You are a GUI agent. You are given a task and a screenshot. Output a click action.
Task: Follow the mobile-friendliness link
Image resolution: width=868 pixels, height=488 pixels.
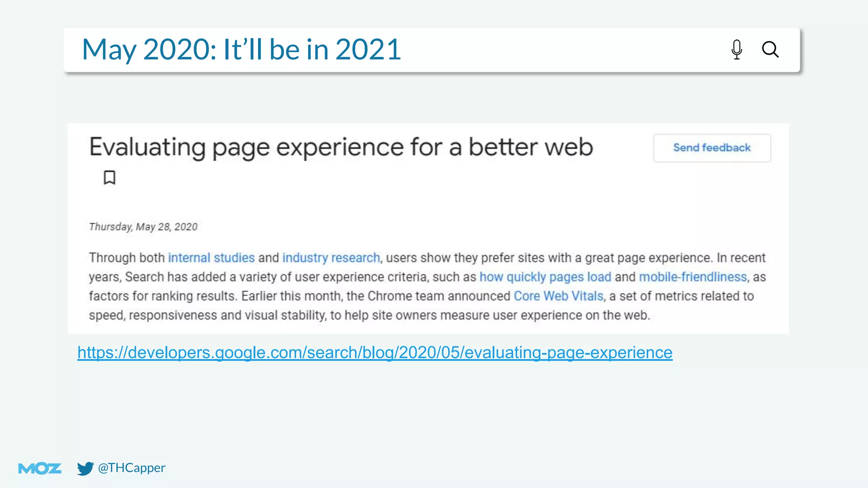(x=693, y=277)
